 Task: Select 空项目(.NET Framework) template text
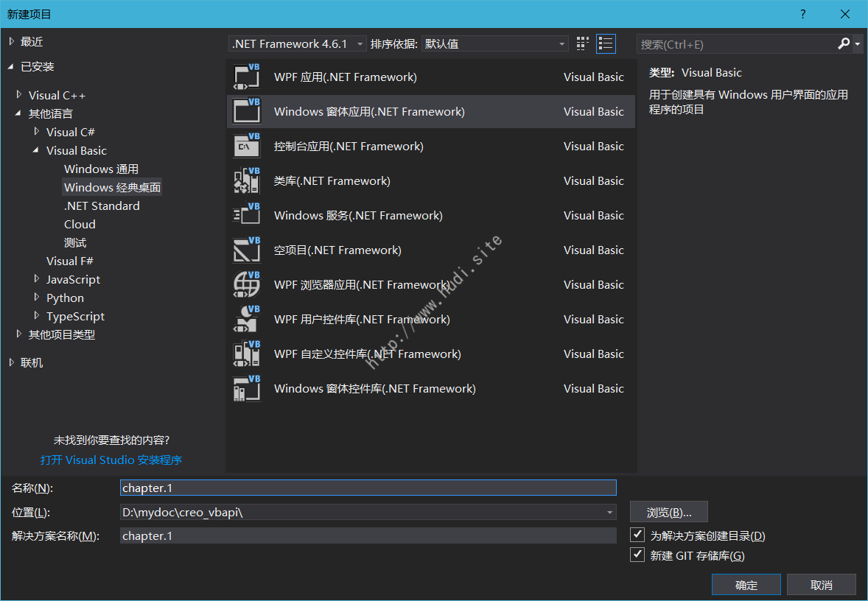pyautogui.click(x=337, y=250)
